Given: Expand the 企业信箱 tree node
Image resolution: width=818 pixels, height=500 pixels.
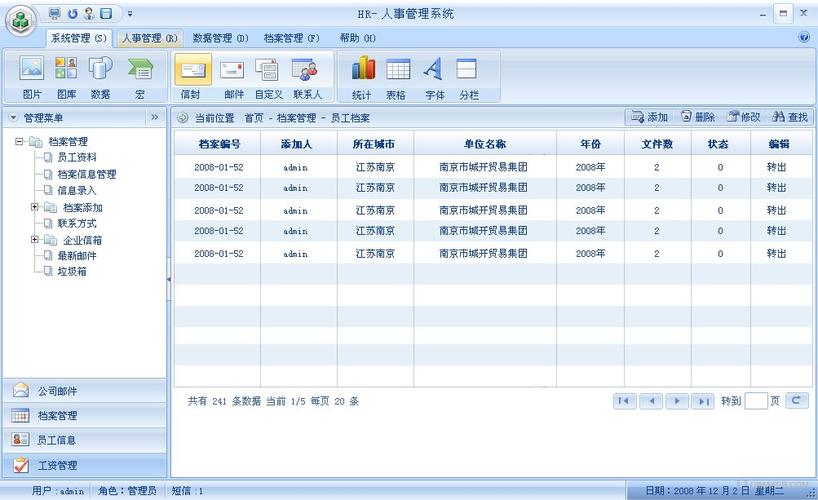Looking at the screenshot, I should [x=34, y=240].
